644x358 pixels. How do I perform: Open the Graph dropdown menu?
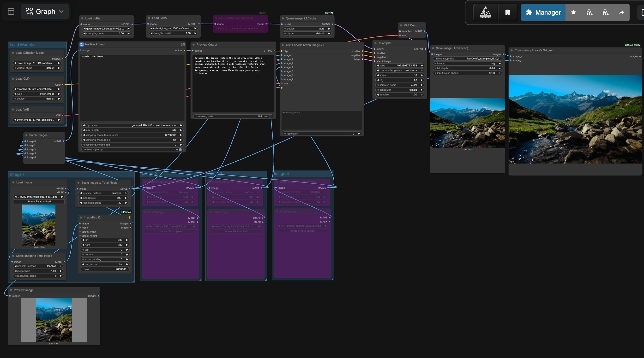[45, 12]
